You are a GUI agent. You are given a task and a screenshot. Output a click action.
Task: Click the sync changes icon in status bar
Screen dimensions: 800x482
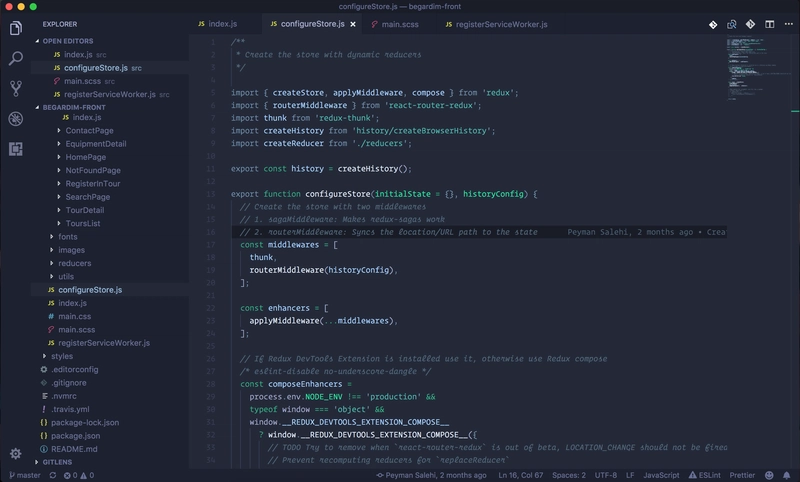53,475
